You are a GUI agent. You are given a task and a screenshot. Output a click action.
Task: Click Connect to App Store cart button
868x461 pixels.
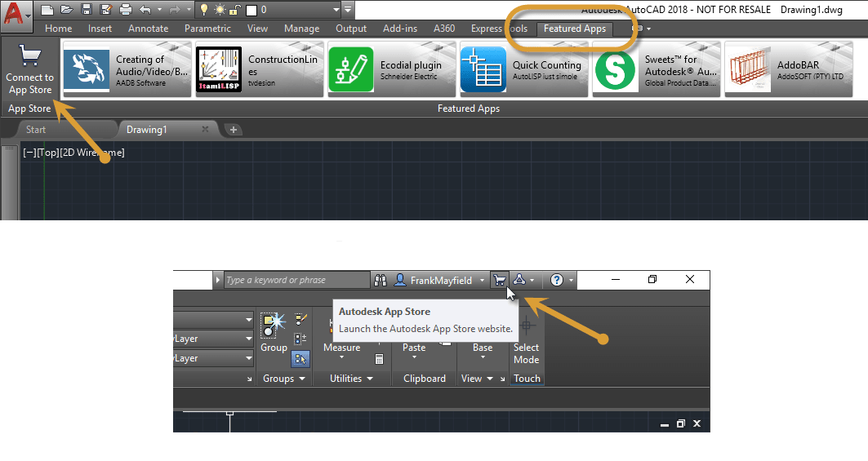30,69
